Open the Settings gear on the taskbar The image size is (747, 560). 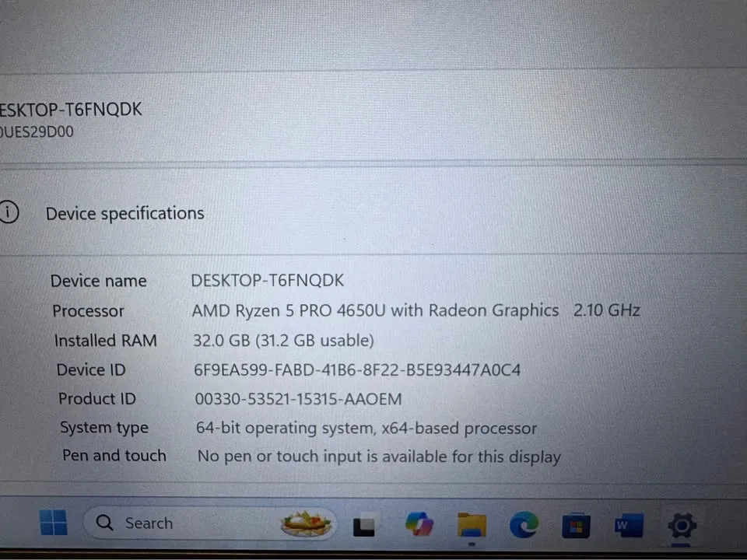pos(682,525)
